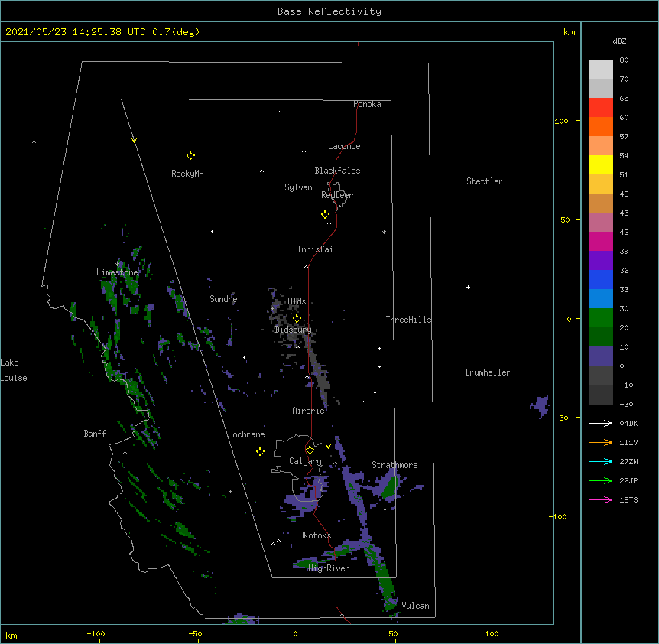
Task: Click the yellow diamond marker south of RedDeer
Action: [x=326, y=215]
